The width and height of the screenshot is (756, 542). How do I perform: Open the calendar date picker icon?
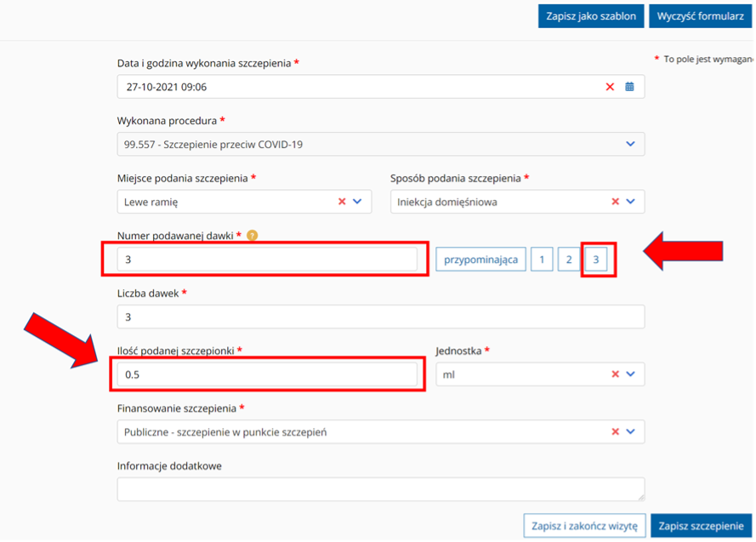pyautogui.click(x=630, y=87)
